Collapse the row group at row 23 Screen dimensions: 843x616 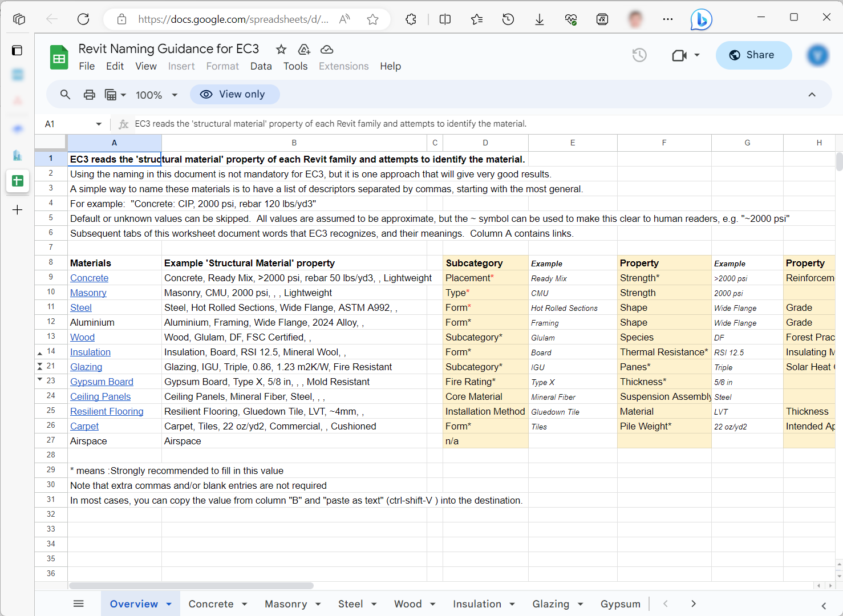pos(39,379)
